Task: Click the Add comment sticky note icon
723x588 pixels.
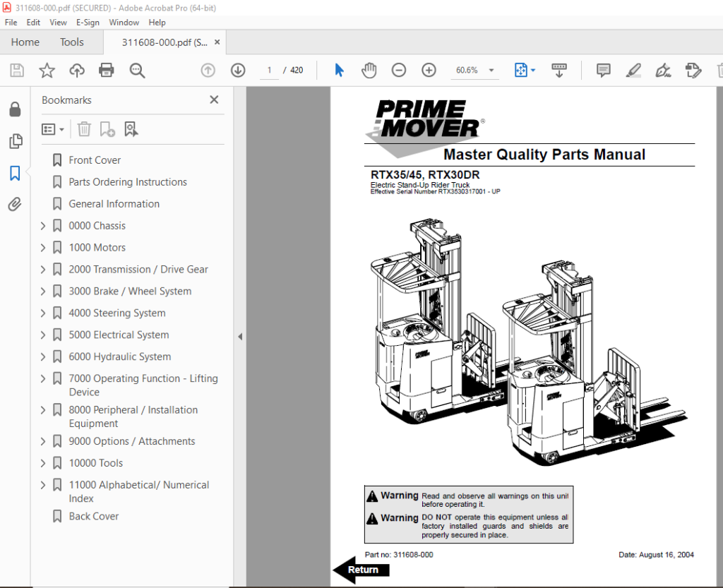Action: (x=603, y=71)
